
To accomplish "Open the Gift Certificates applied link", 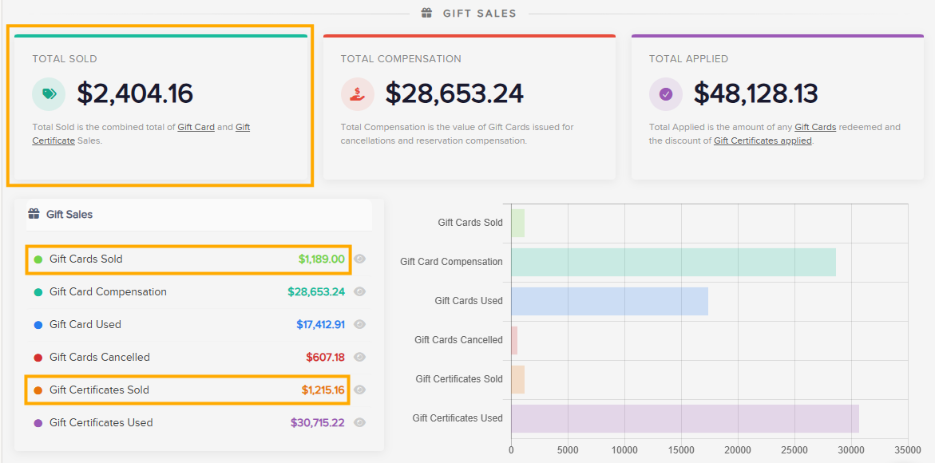I will pyautogui.click(x=762, y=141).
